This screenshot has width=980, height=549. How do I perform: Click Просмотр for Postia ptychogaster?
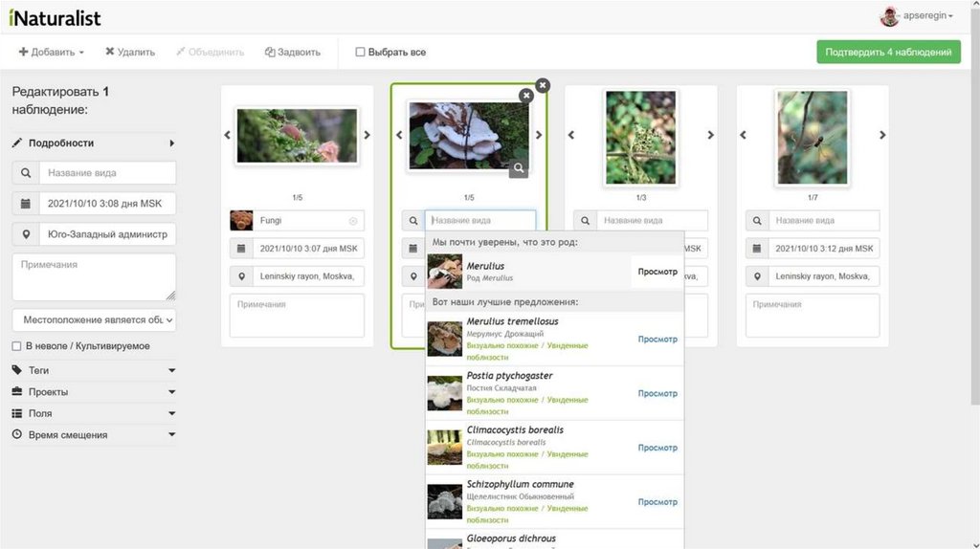pyautogui.click(x=657, y=393)
